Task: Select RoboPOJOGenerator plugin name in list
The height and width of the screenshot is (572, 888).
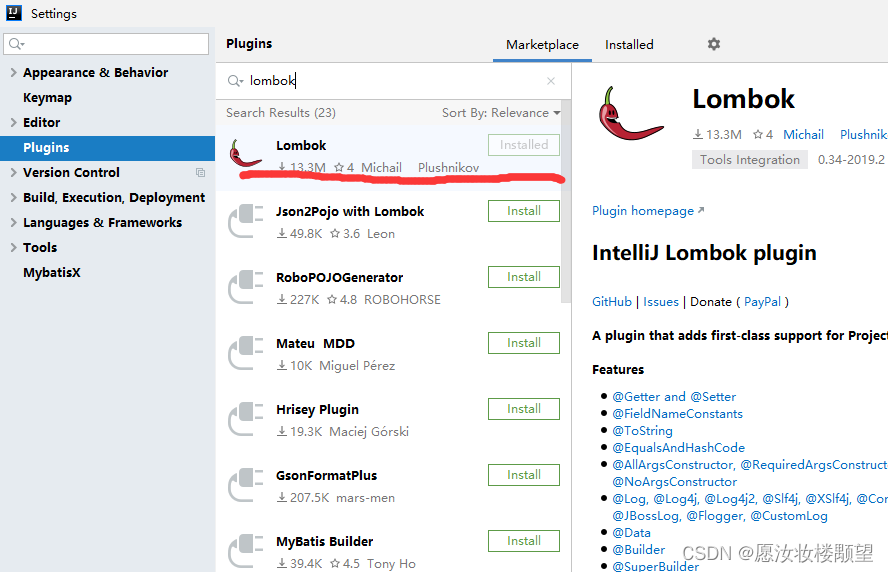Action: [339, 278]
